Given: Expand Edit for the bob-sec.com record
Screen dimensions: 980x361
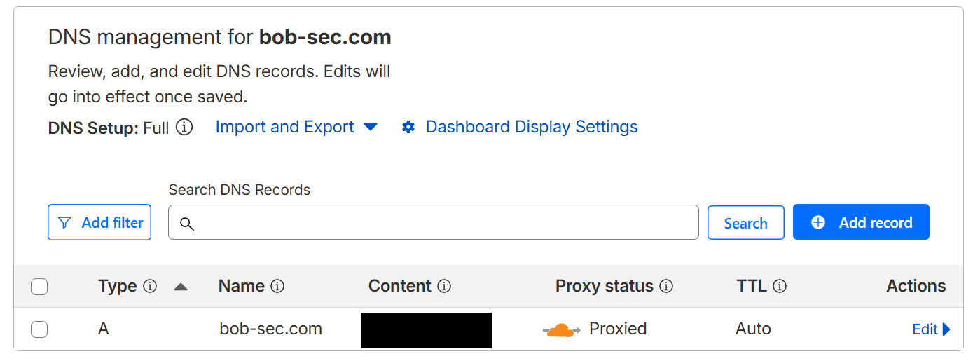Looking at the screenshot, I should pos(931,329).
